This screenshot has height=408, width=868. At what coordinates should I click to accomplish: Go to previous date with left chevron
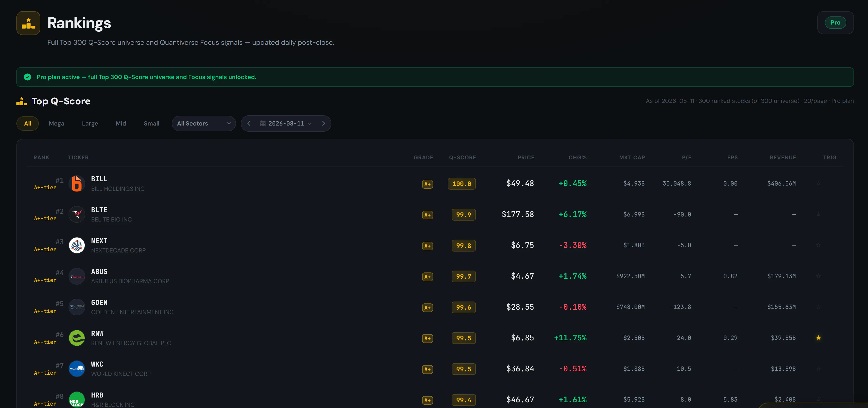249,123
